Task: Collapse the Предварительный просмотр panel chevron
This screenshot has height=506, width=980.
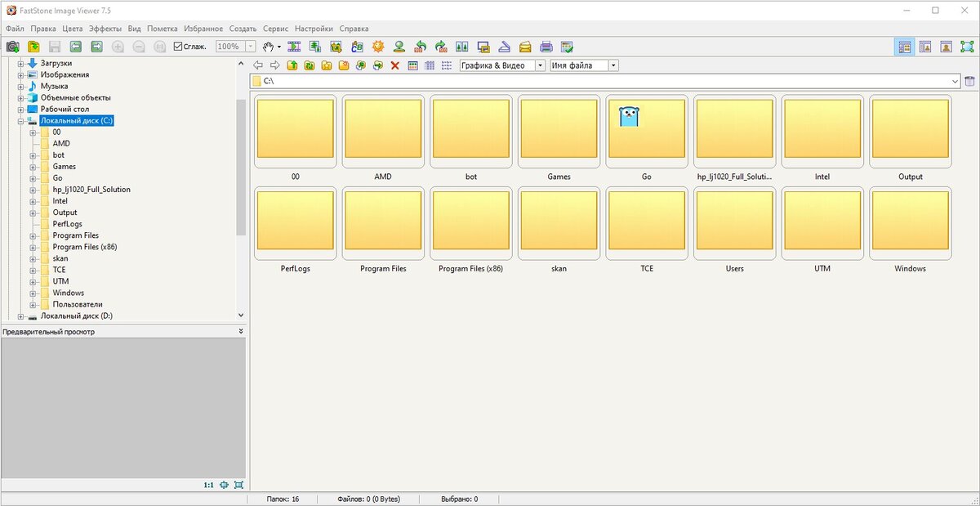Action: (240, 332)
